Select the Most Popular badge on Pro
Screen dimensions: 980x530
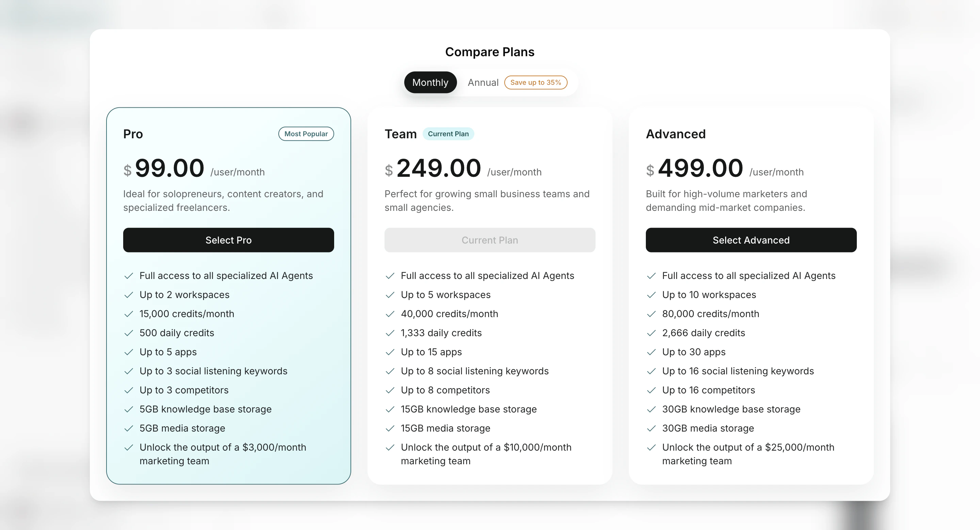click(306, 134)
